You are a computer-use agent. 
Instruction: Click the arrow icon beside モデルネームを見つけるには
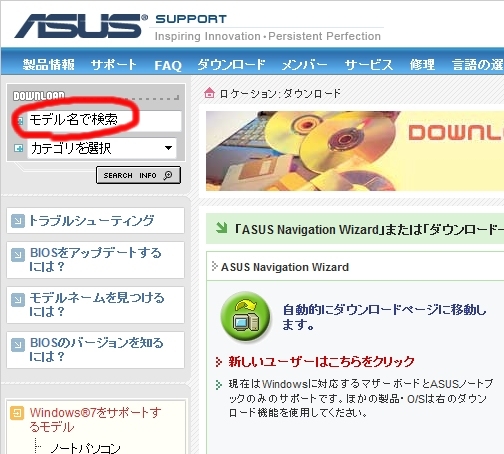coord(18,300)
